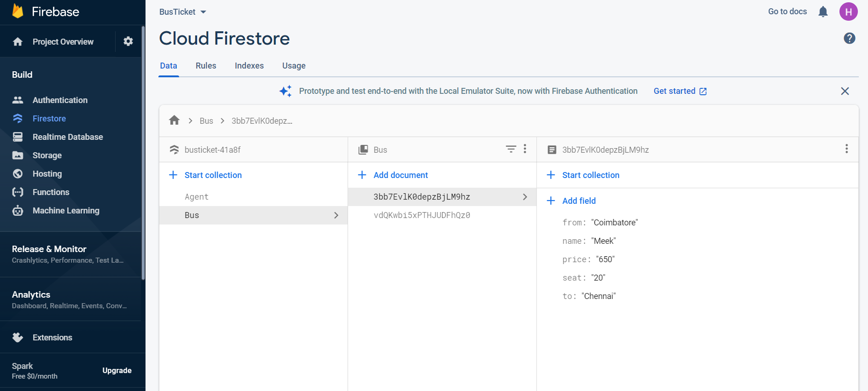Switch to the Usage tab
868x391 pixels.
pyautogui.click(x=294, y=66)
